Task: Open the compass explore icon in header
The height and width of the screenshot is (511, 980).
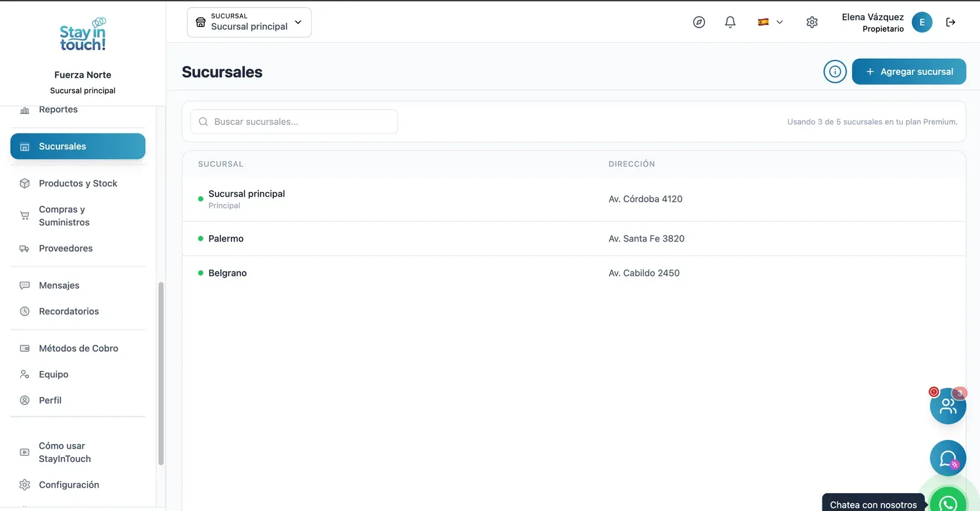Action: point(699,22)
